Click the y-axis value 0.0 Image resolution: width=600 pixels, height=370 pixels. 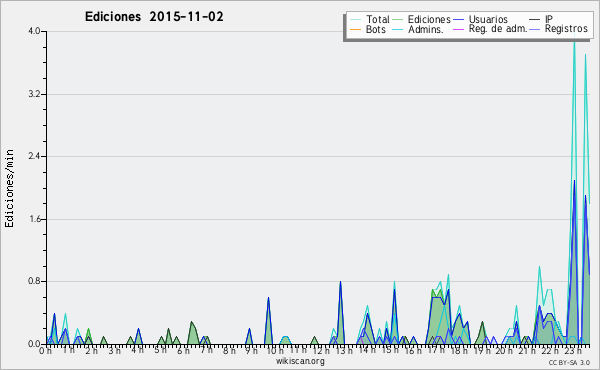point(34,344)
